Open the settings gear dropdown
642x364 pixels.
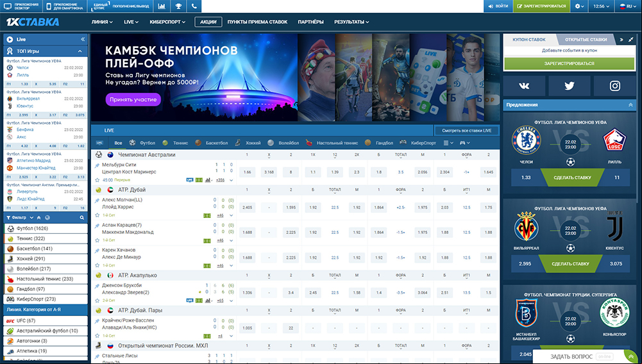click(579, 6)
